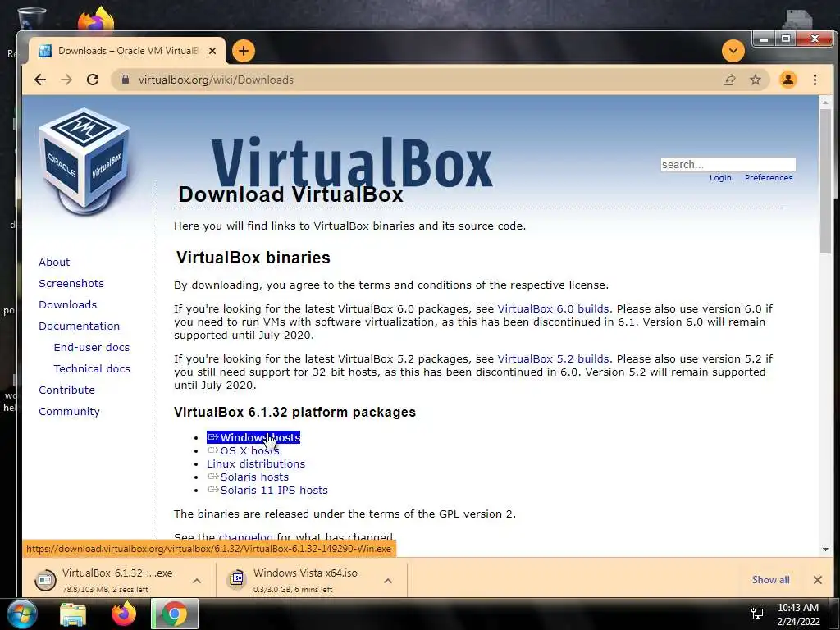Click the address bar URL

click(216, 80)
